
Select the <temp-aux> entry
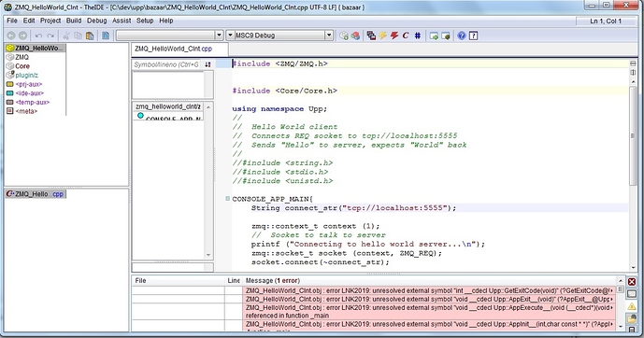[36, 102]
